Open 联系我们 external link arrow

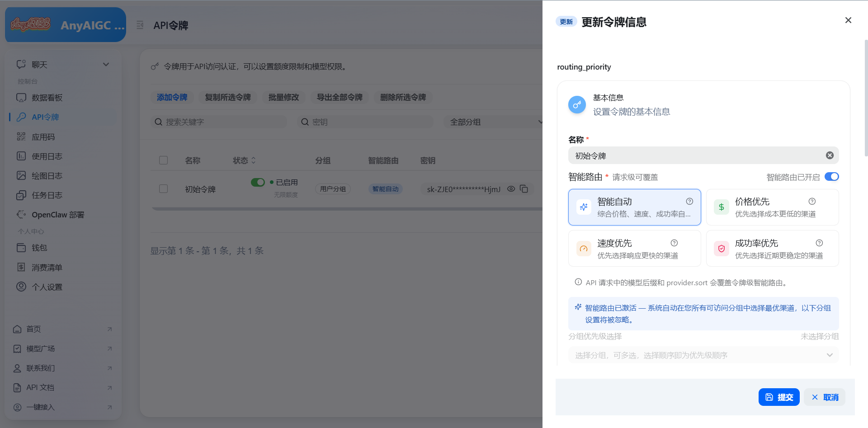tap(109, 368)
